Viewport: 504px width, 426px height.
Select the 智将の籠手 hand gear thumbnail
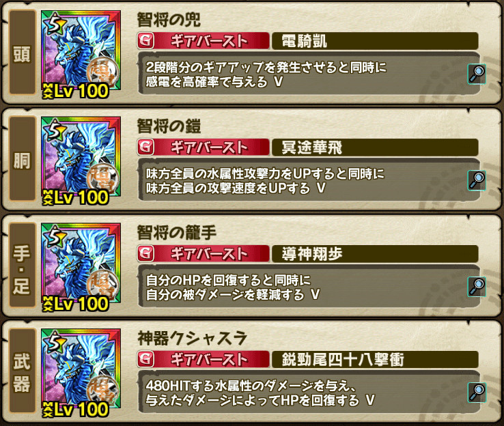(x=81, y=267)
